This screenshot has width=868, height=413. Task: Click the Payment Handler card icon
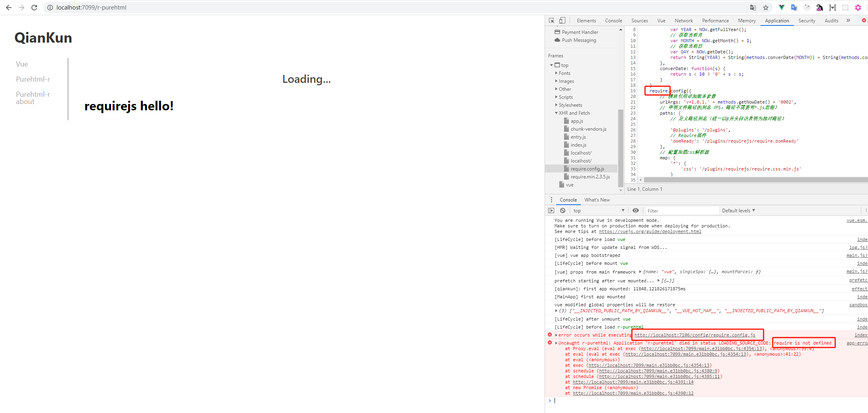pyautogui.click(x=557, y=32)
